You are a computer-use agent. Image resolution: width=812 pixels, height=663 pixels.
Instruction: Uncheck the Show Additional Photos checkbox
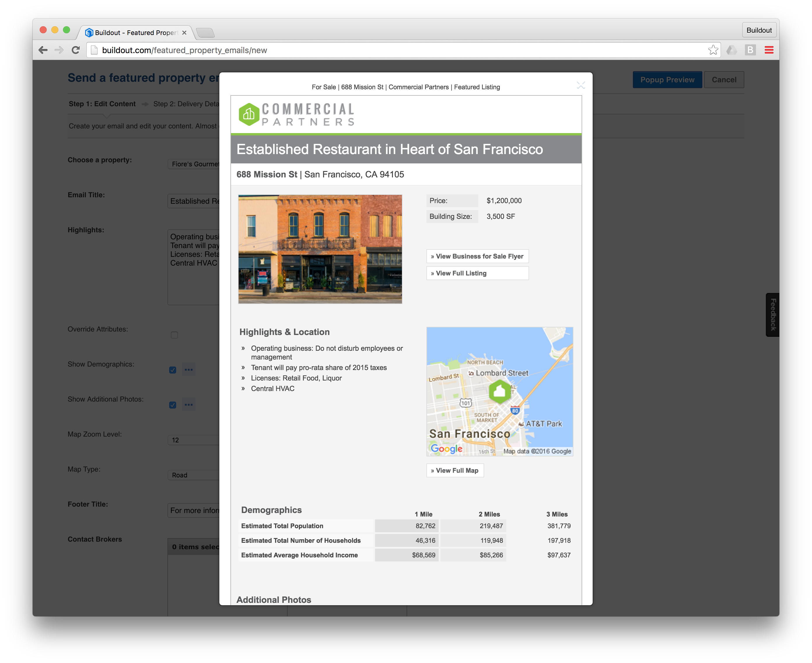point(173,405)
